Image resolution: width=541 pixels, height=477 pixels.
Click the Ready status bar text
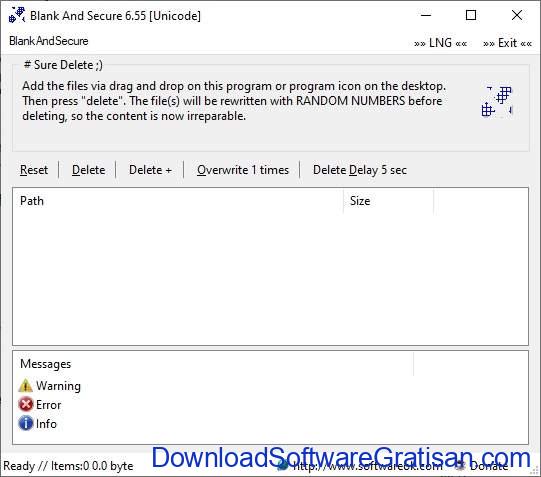pyautogui.click(x=68, y=466)
